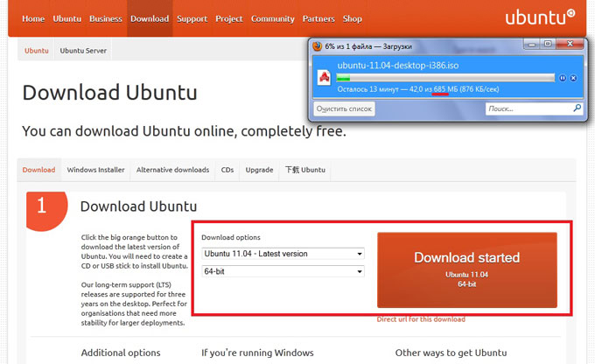Click the Additional options heading
Screen dimensions: 595x364
(x=121, y=353)
